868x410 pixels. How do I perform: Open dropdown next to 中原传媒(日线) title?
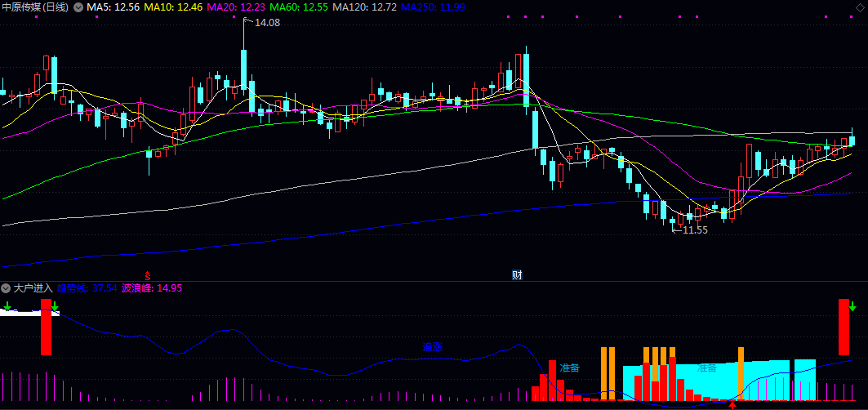[78, 7]
